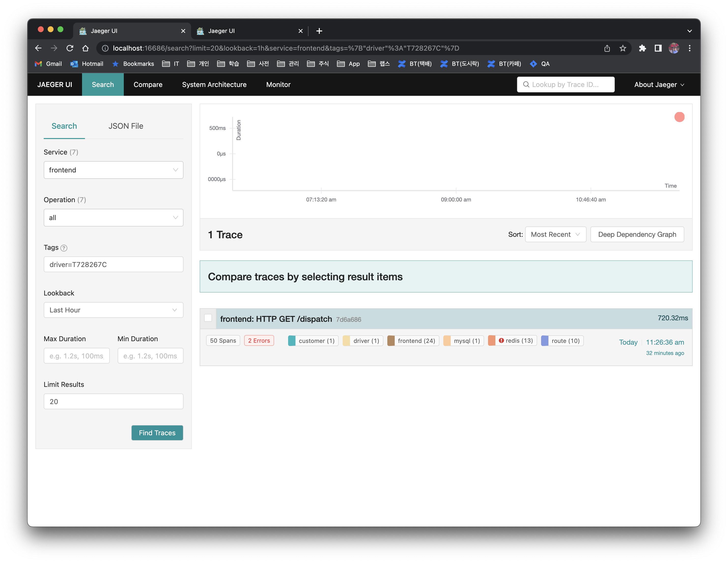The image size is (728, 563).
Task: Click the Deep Dependency Graph button
Action: coord(637,234)
